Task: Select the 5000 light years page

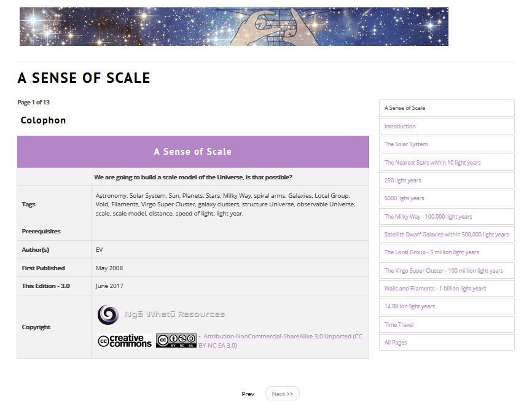Action: point(404,198)
